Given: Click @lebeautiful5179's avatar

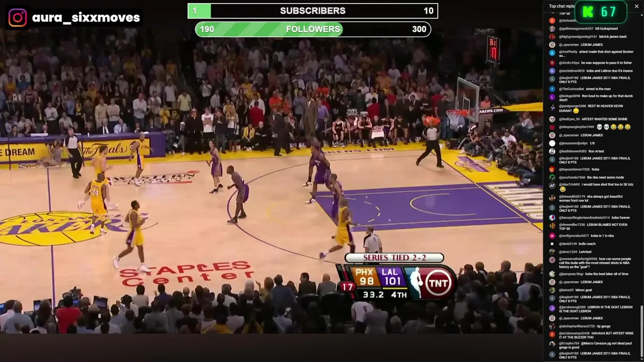Looking at the screenshot, I should tap(552, 198).
